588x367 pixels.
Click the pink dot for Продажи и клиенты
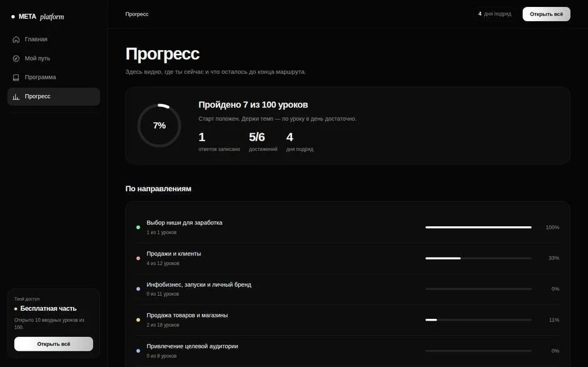click(x=138, y=258)
